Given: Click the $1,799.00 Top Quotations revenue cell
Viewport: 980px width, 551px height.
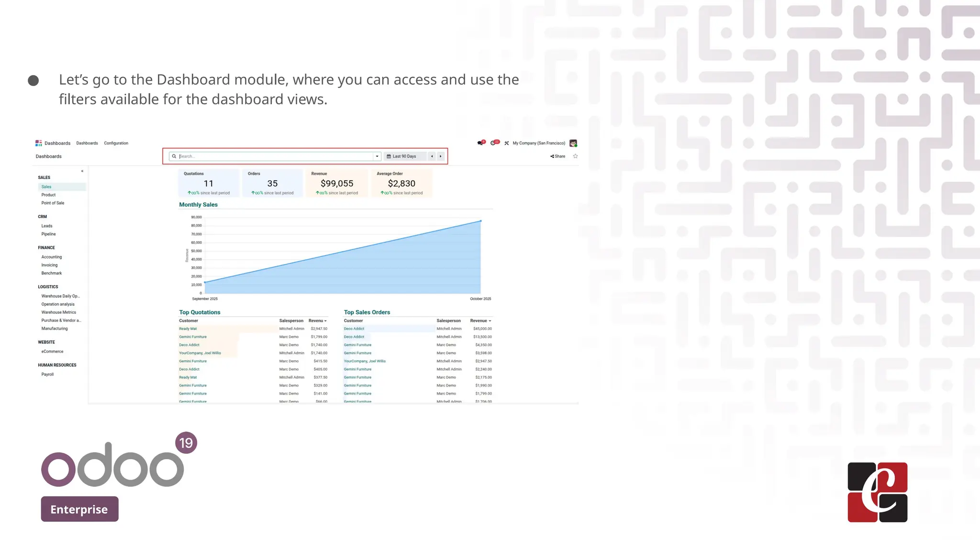Looking at the screenshot, I should click(319, 337).
